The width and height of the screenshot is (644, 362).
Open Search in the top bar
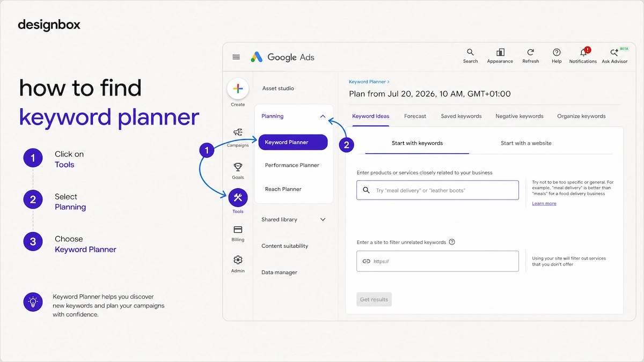tap(470, 56)
